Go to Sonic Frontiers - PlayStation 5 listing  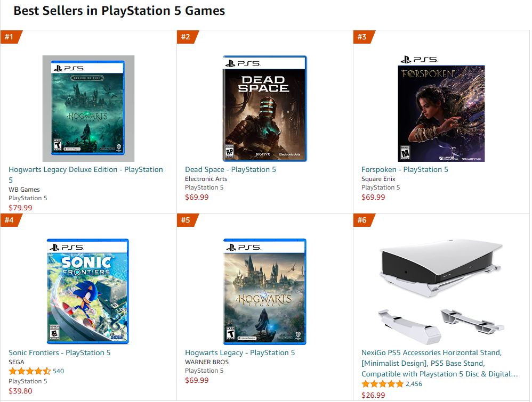(59, 352)
